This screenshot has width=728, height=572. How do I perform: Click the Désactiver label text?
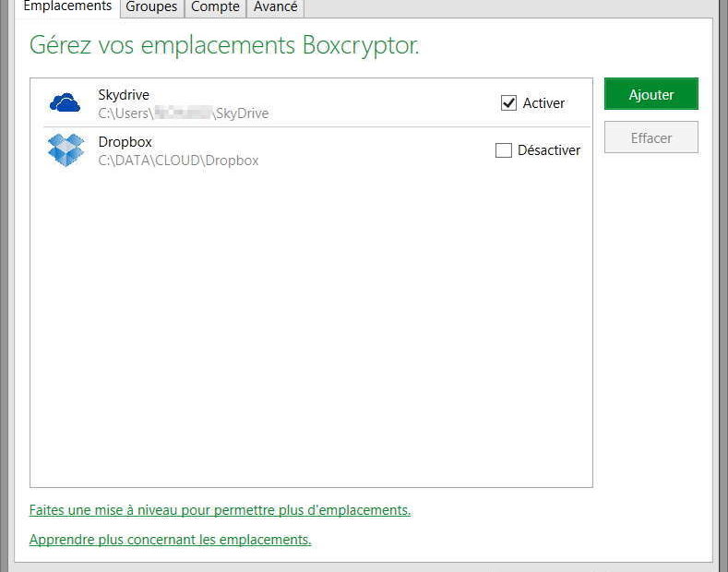(549, 150)
